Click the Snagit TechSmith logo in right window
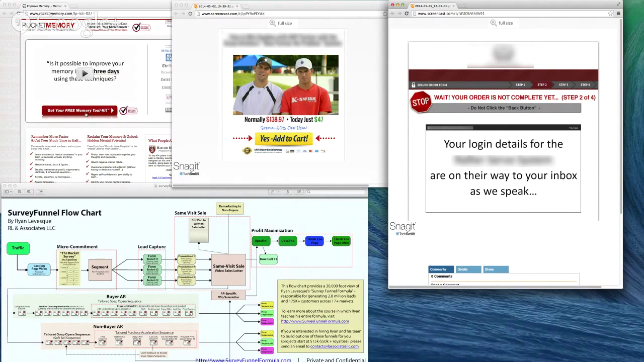The height and width of the screenshot is (362, 644). click(x=403, y=229)
